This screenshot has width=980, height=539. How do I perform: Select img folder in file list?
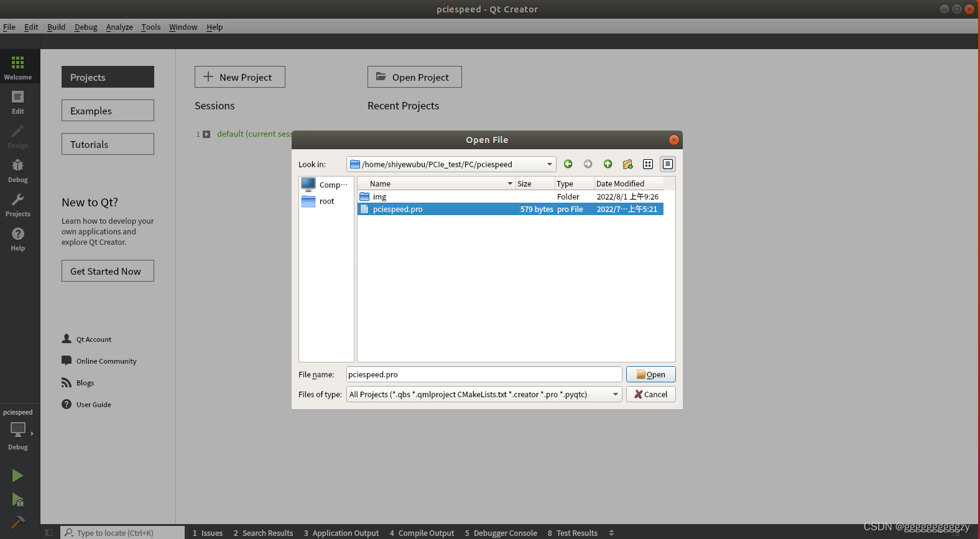pyautogui.click(x=511, y=196)
